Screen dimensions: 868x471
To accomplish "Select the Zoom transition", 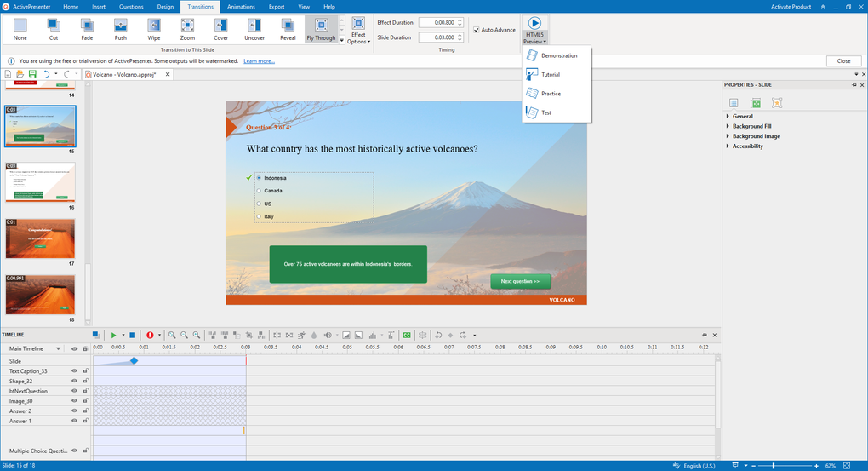I will 187,29.
